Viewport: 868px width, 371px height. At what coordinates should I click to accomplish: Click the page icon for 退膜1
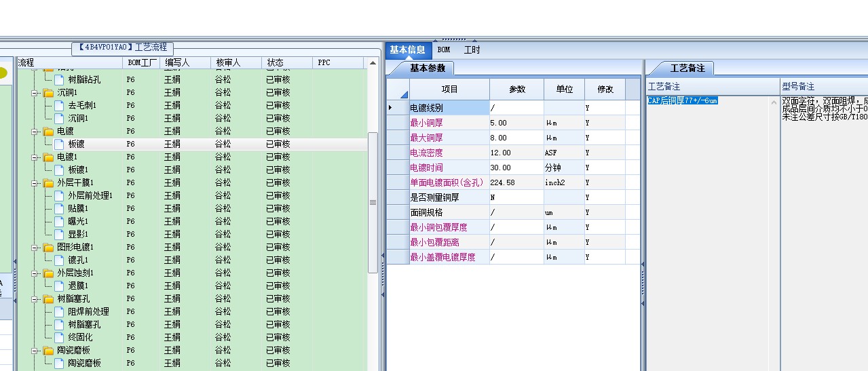pyautogui.click(x=59, y=286)
